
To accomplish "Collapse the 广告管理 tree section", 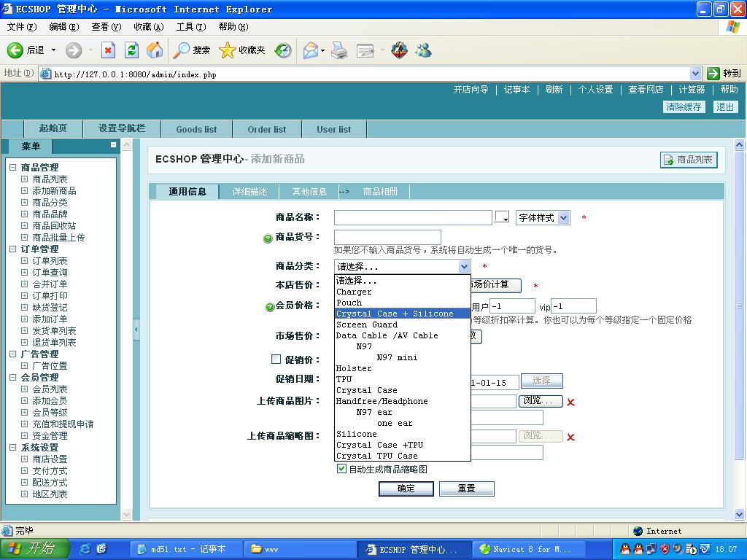I will (x=13, y=354).
